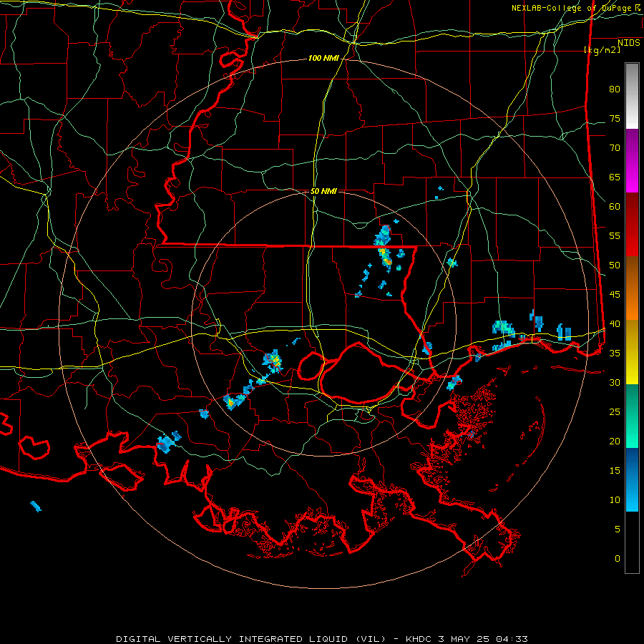This screenshot has height=644, width=644.
Task: Pick the black bottom segment of the color bar
Action: point(632,542)
